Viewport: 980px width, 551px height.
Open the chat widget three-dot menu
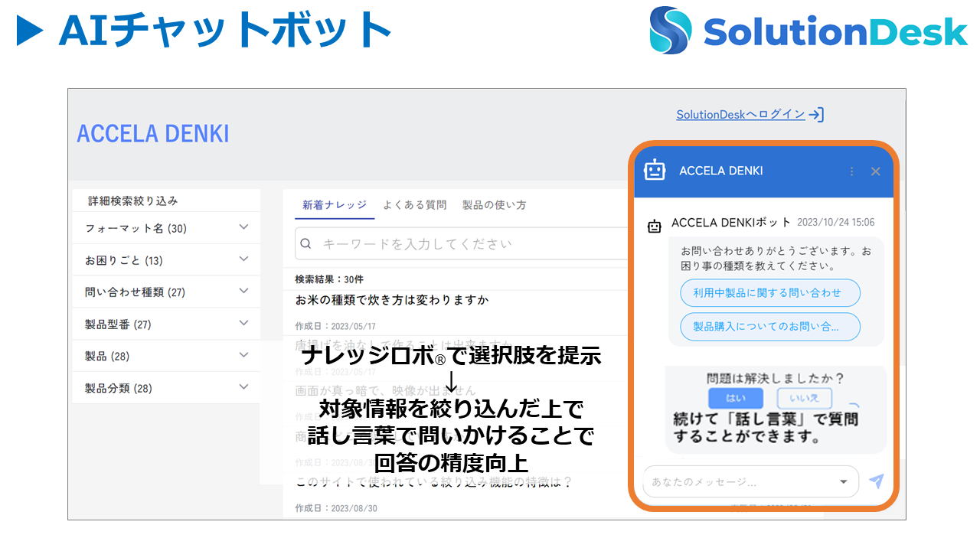pyautogui.click(x=851, y=171)
